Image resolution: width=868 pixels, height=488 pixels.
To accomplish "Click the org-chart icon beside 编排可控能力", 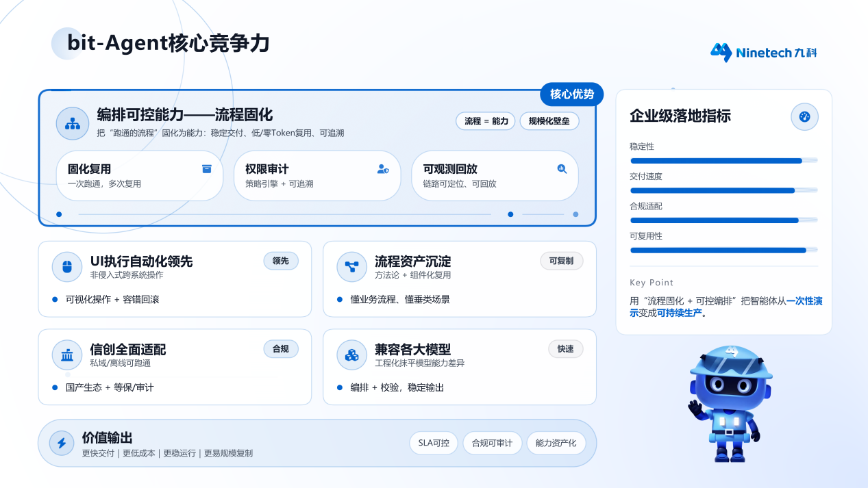I will click(x=73, y=123).
